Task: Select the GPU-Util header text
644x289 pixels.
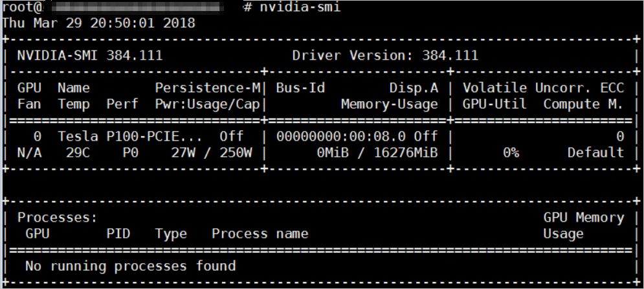Action: click(494, 104)
